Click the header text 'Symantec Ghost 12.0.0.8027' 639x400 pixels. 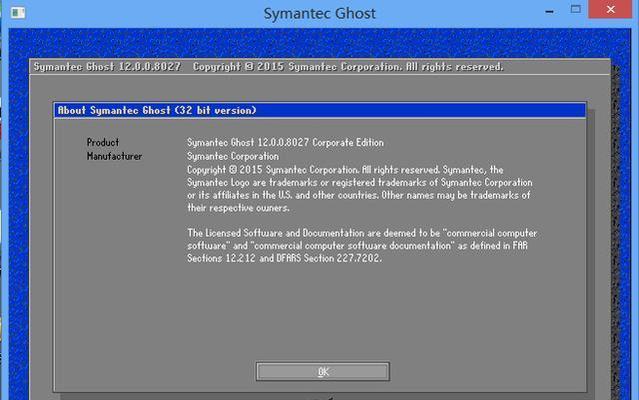(107, 67)
